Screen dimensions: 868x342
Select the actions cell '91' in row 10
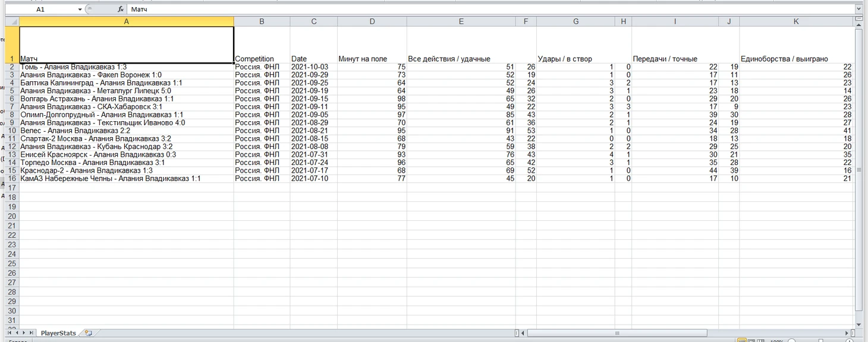click(x=461, y=131)
